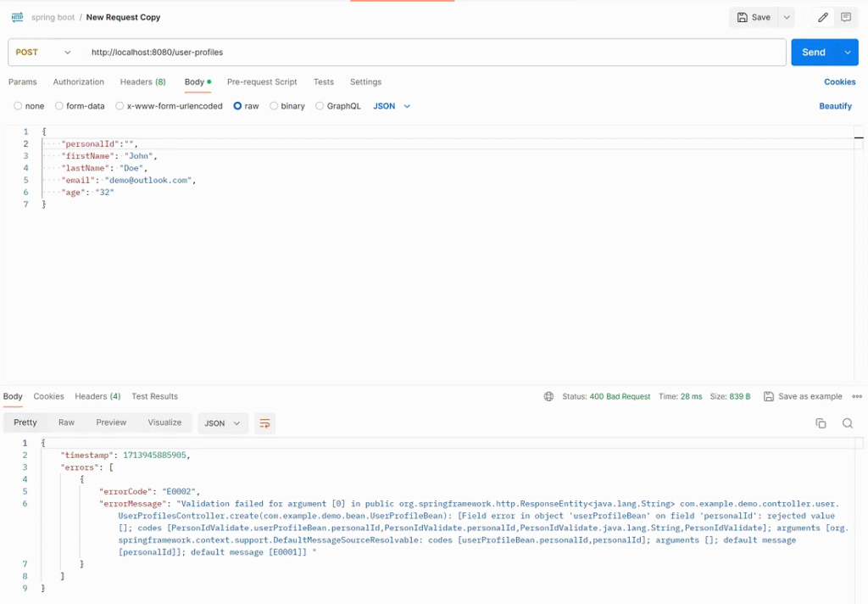
Task: Click the errorMessage text in response
Action: [473, 528]
